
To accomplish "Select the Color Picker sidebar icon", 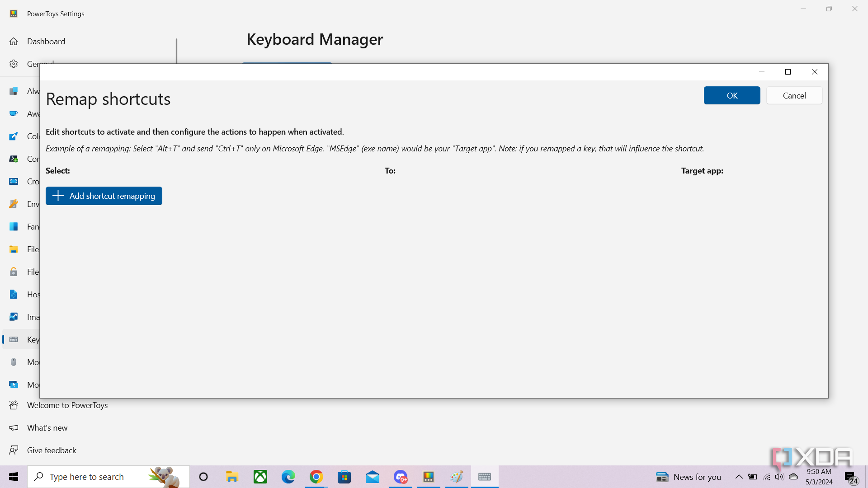I will click(x=14, y=136).
